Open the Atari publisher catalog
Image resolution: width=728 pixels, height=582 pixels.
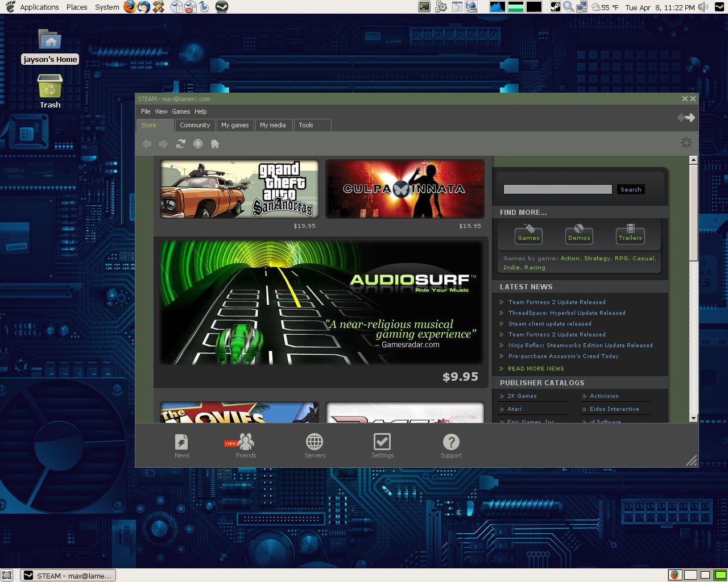(515, 409)
